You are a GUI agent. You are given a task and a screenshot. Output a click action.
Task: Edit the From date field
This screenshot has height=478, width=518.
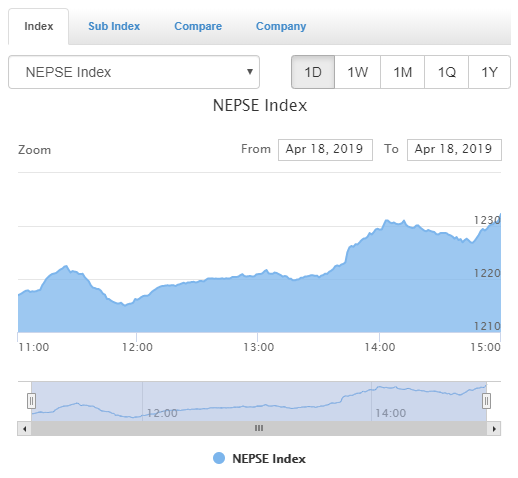point(325,150)
